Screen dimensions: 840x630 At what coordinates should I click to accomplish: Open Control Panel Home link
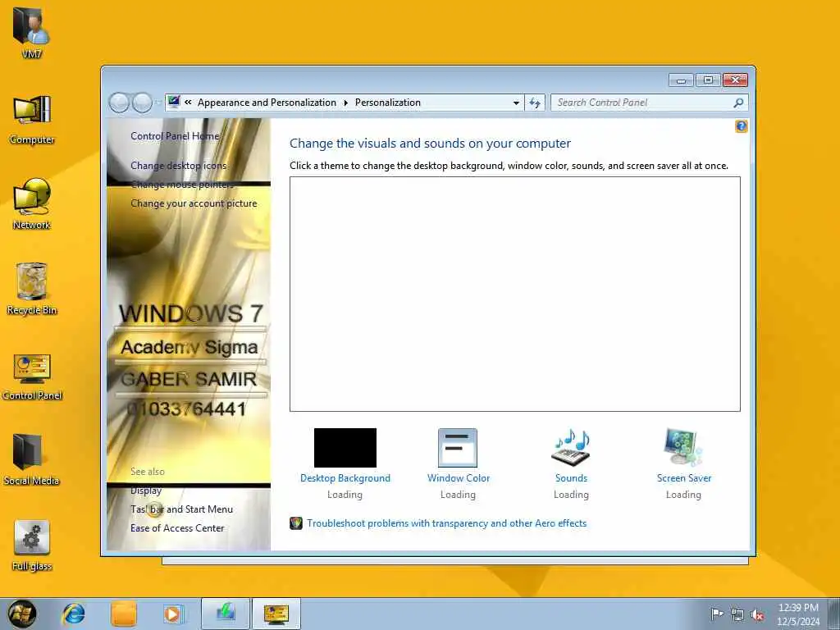(175, 136)
